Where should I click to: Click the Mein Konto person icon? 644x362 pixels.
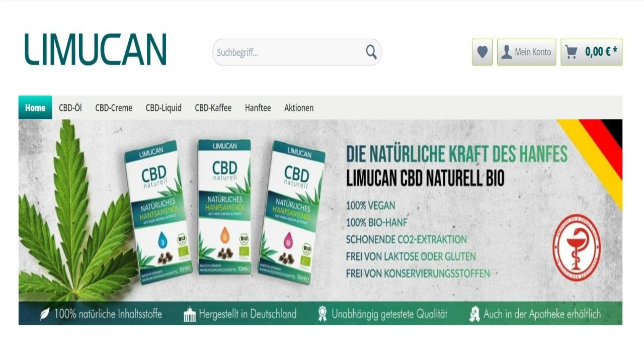(x=507, y=52)
